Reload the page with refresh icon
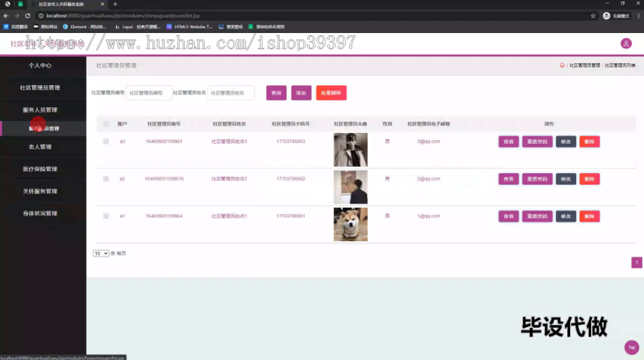Viewport: 644px width, 360px height. click(x=27, y=16)
